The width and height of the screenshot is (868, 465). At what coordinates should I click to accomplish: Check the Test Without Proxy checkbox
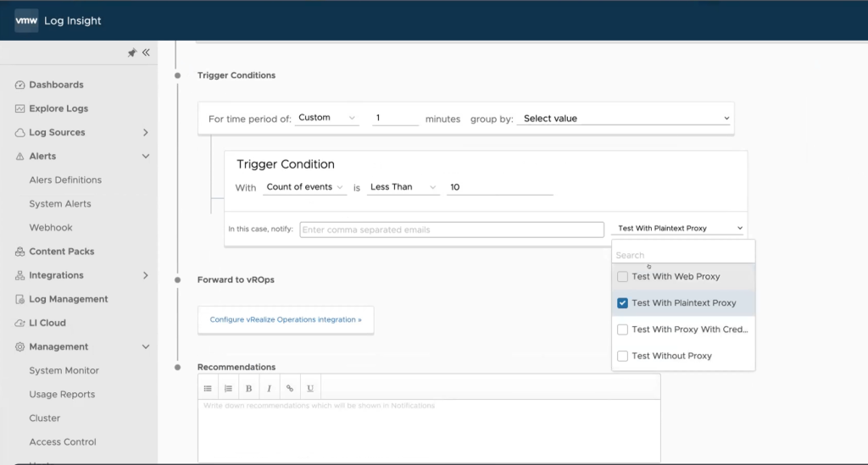(622, 356)
